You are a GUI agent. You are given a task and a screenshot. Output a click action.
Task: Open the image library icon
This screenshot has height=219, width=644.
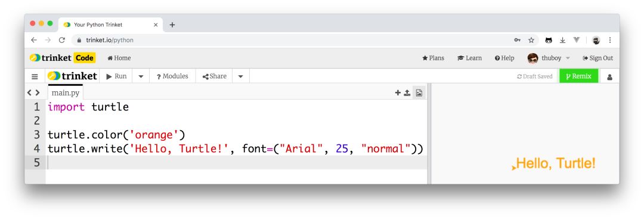click(419, 93)
